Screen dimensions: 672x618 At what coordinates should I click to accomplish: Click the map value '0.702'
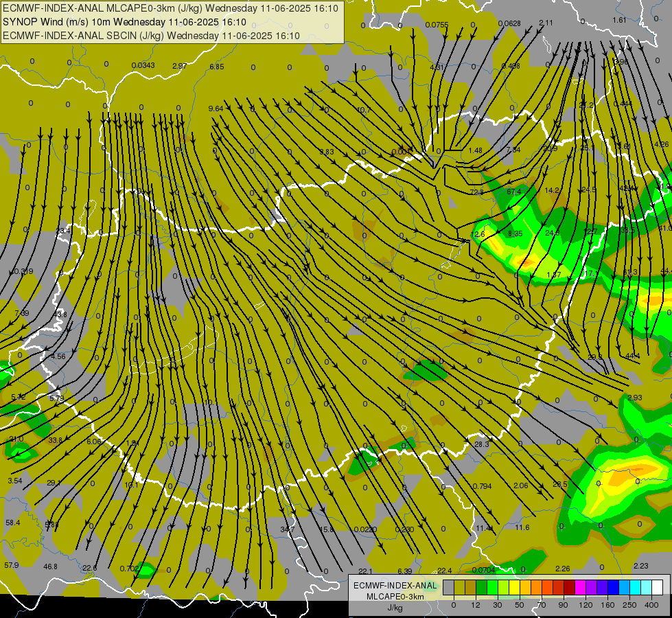130,569
